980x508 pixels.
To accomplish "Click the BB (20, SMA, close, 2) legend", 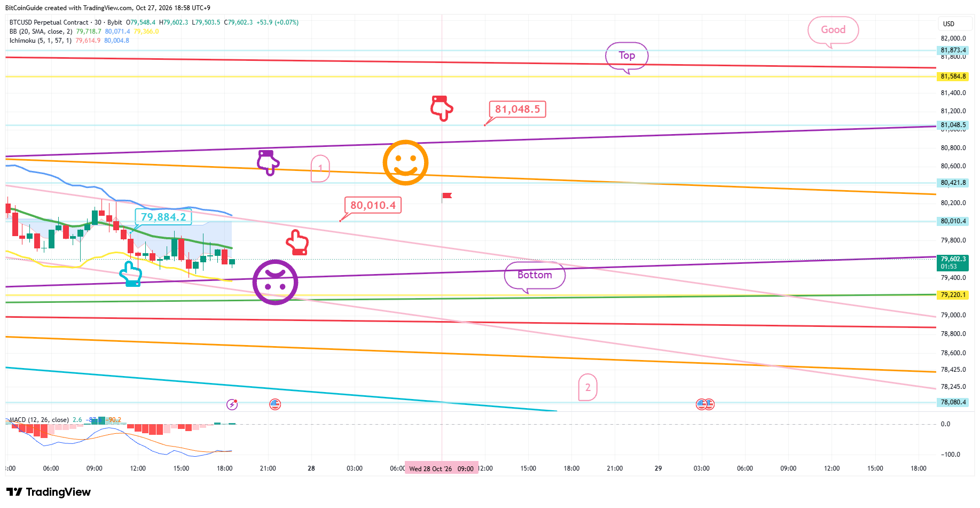I will (41, 32).
